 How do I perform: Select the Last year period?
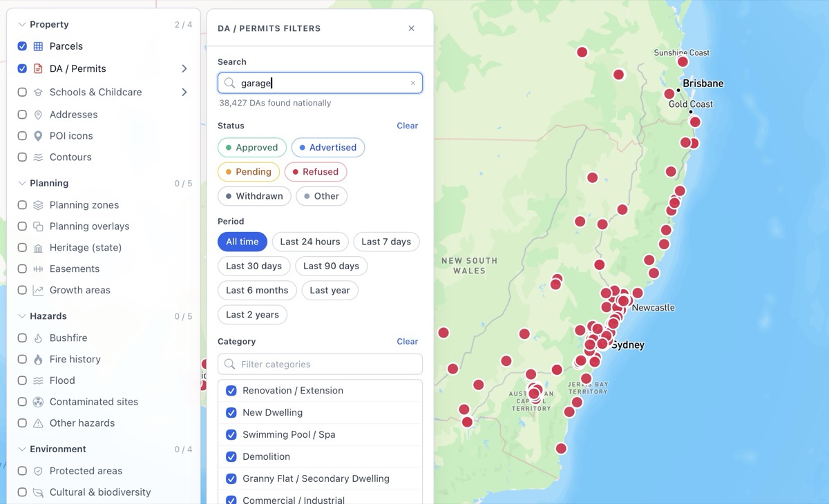330,290
